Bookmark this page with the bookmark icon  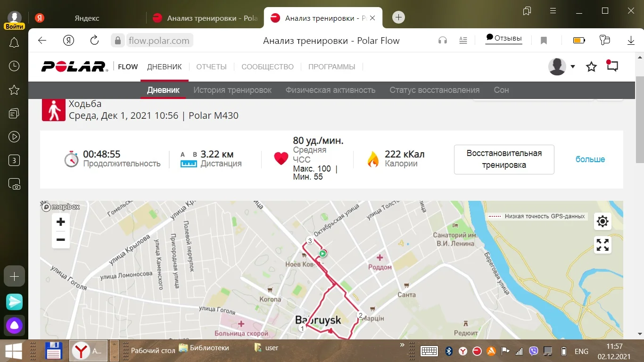[544, 41]
